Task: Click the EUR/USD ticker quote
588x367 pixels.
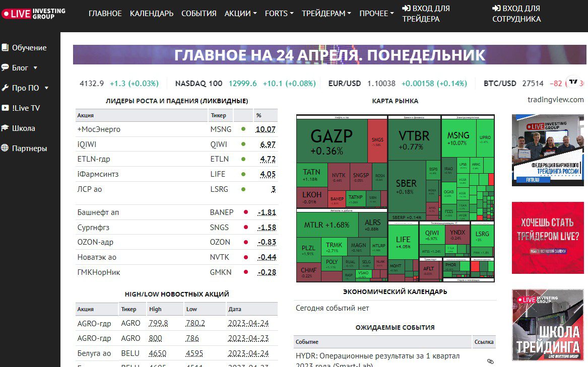Action: click(398, 83)
